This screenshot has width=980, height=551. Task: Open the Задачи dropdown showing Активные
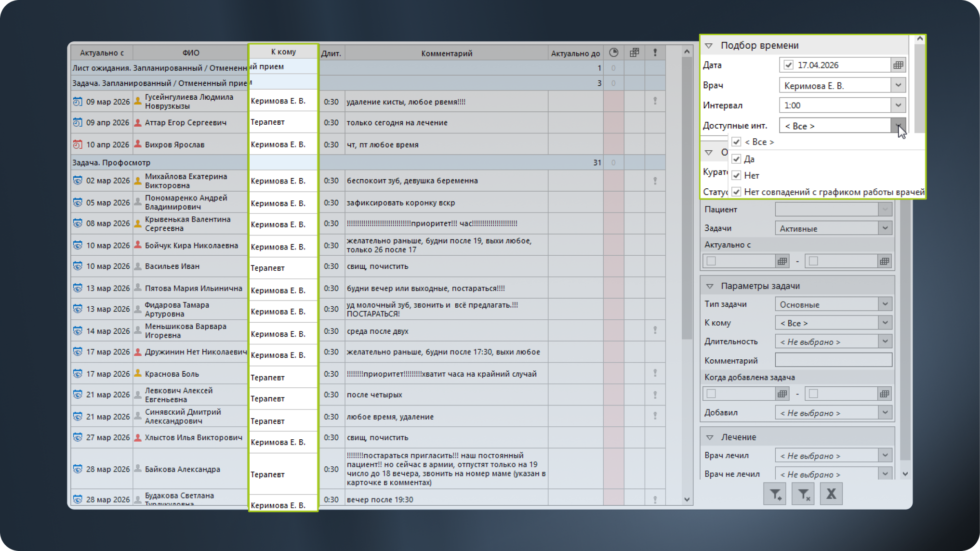pyautogui.click(x=885, y=228)
